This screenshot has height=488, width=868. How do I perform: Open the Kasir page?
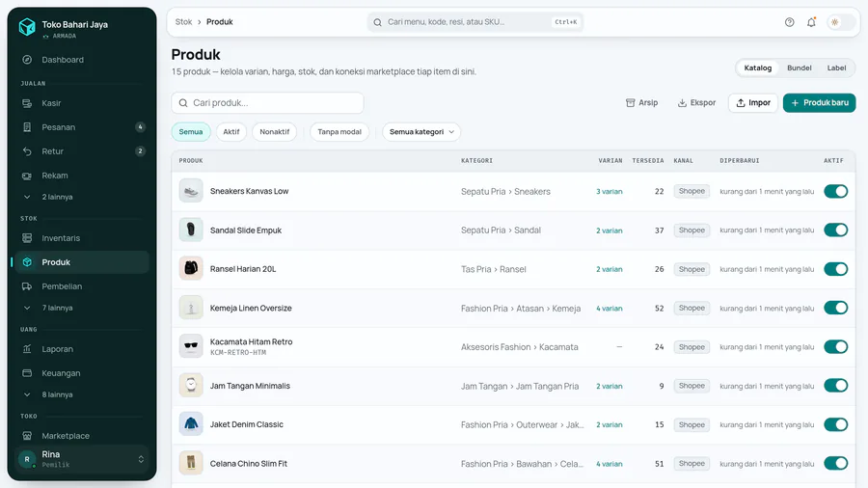tap(82, 103)
